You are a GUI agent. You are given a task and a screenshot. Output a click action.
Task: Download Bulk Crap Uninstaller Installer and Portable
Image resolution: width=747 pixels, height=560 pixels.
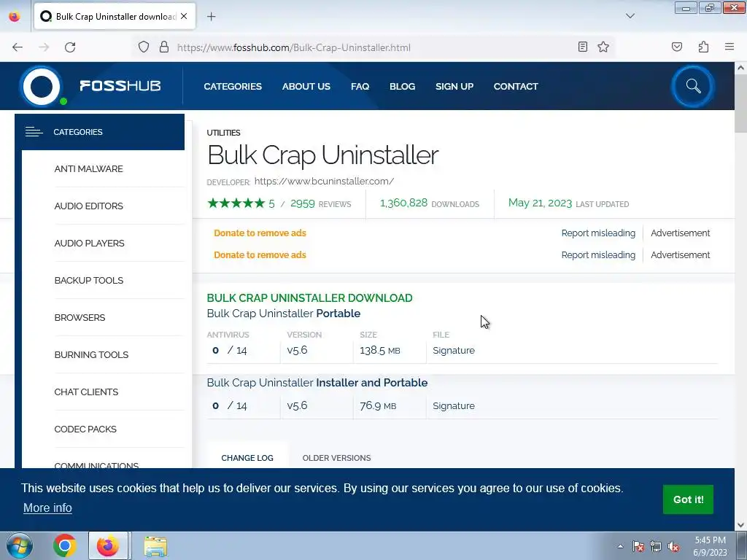(317, 382)
